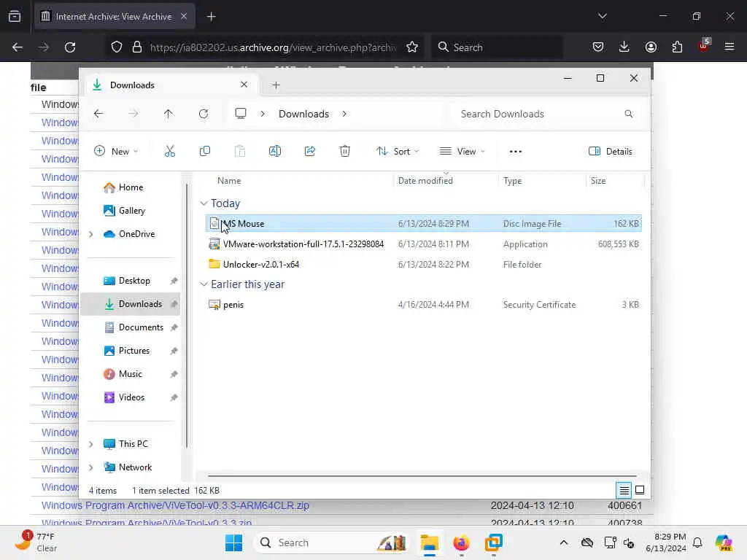Collapse the Today group
Screen dimensions: 747x560
(x=204, y=203)
